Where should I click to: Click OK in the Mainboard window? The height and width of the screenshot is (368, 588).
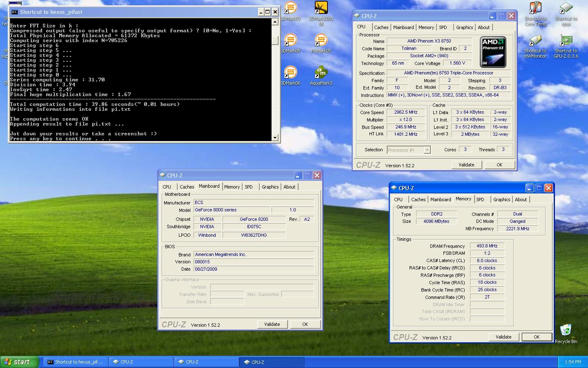point(305,324)
